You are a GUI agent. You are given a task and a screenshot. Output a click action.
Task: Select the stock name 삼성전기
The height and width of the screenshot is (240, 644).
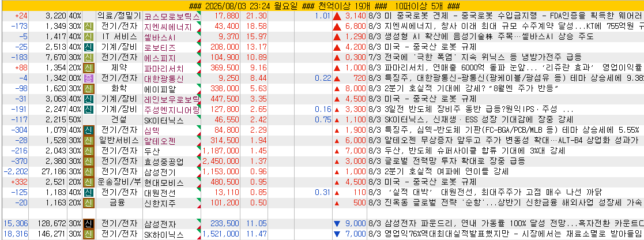(160, 172)
